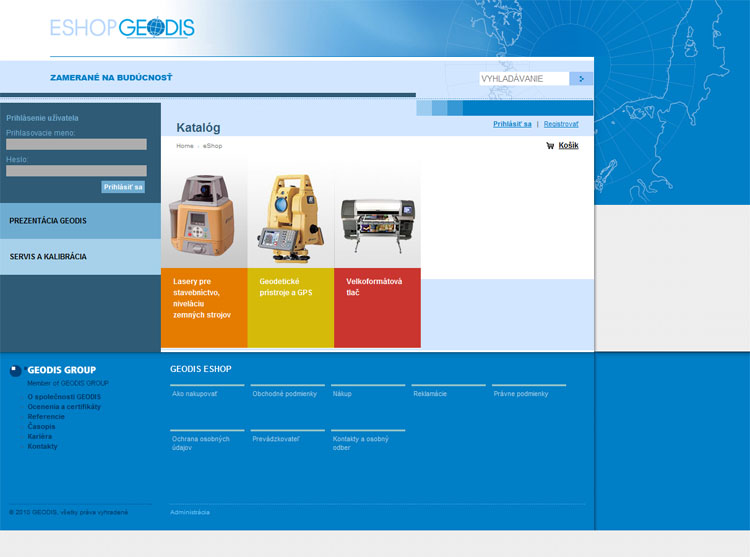Open Ocenenia a certifikáty link

(x=64, y=407)
